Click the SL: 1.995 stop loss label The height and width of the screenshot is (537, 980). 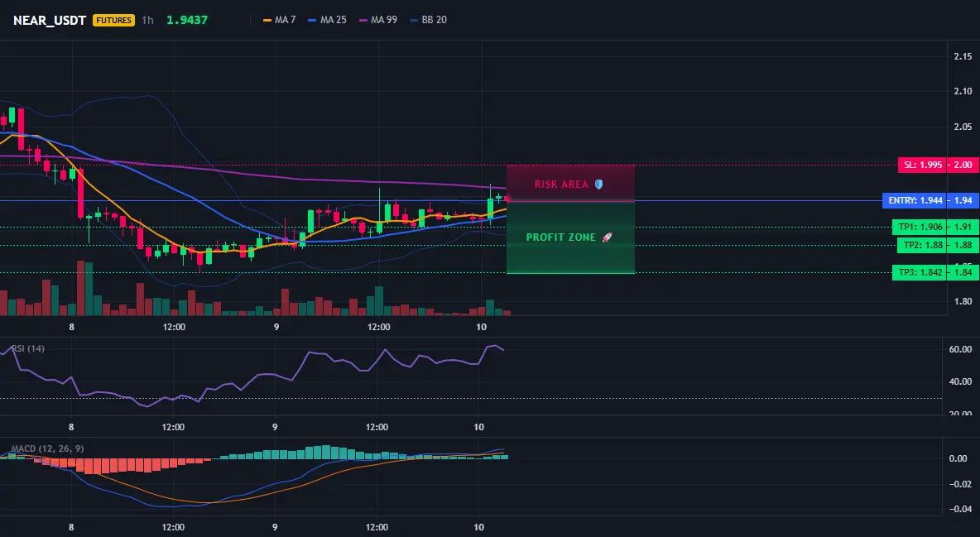pyautogui.click(x=922, y=165)
